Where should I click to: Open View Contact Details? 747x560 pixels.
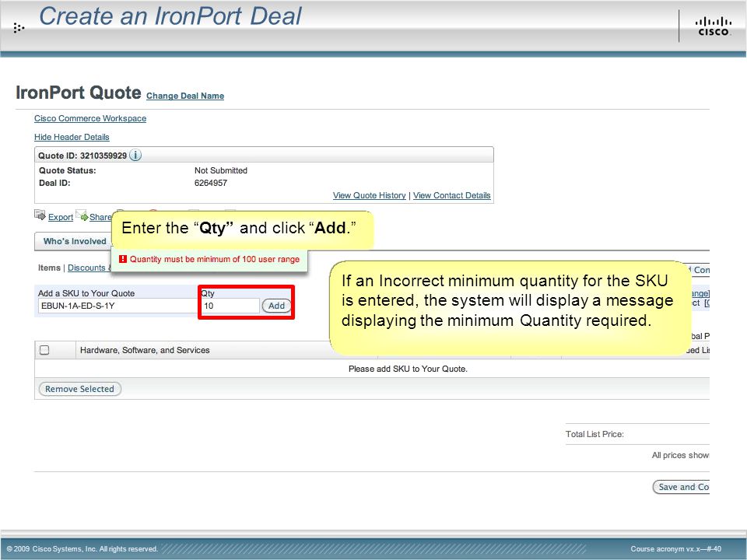coord(451,195)
